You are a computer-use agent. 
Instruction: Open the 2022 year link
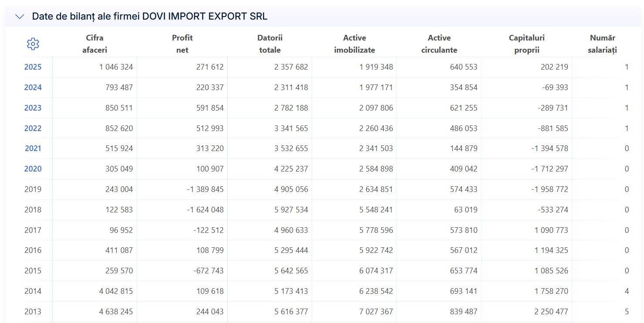click(33, 128)
